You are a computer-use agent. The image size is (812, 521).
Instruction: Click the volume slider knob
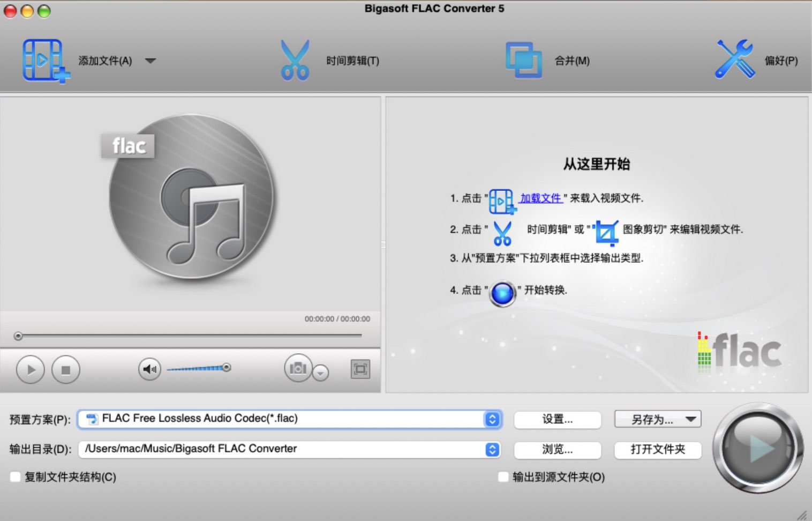pos(227,367)
